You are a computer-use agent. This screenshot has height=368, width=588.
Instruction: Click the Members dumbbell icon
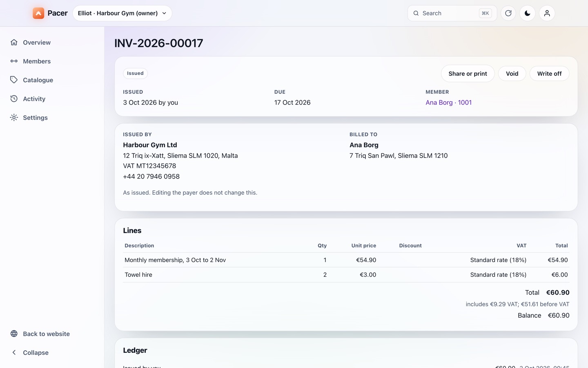click(14, 61)
